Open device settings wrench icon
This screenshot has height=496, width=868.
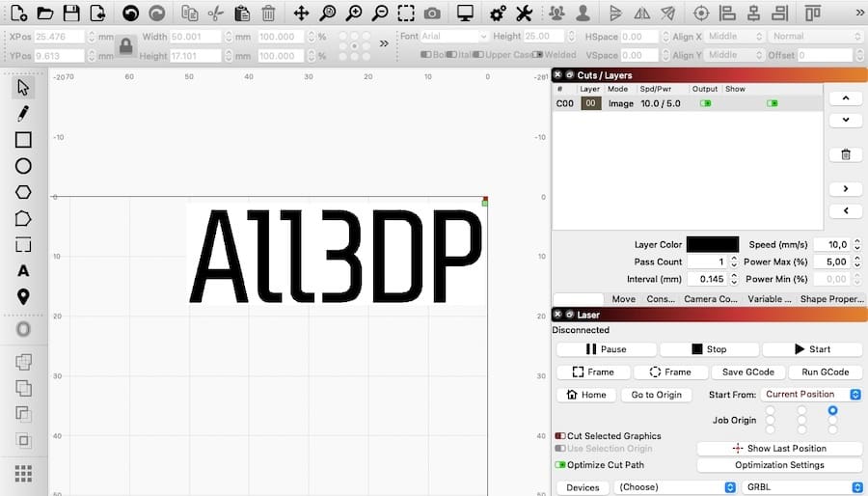click(524, 13)
